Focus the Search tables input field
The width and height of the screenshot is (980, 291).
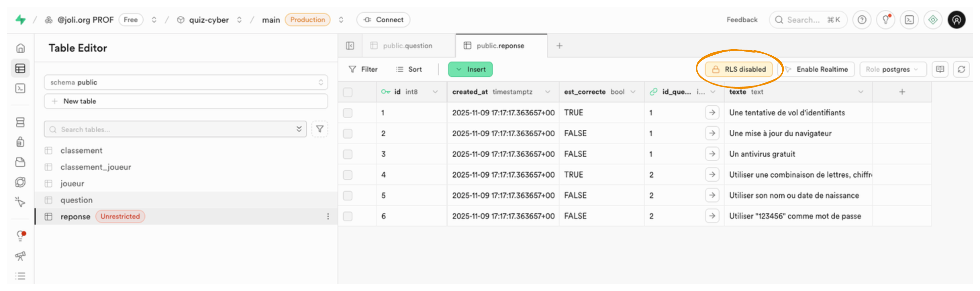175,129
